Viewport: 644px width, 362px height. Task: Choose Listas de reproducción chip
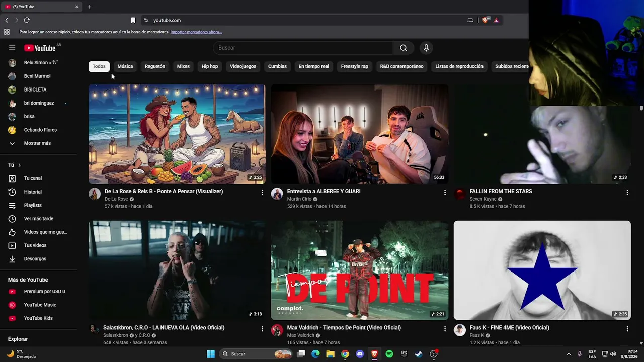point(459,66)
